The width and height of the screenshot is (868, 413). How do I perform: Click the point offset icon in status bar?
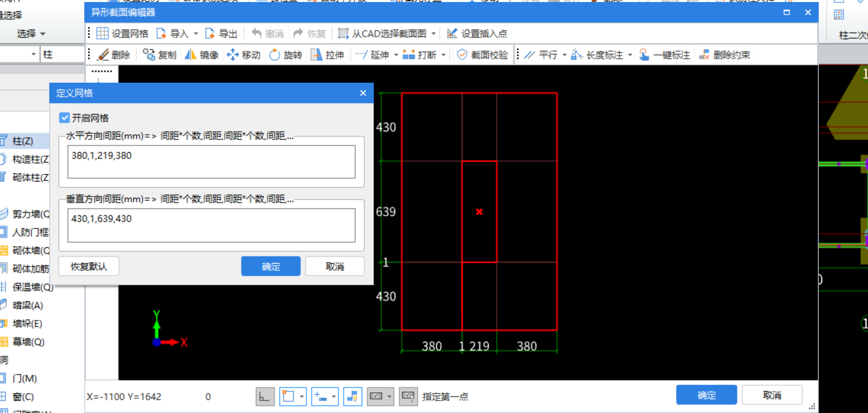pyautogui.click(x=320, y=397)
